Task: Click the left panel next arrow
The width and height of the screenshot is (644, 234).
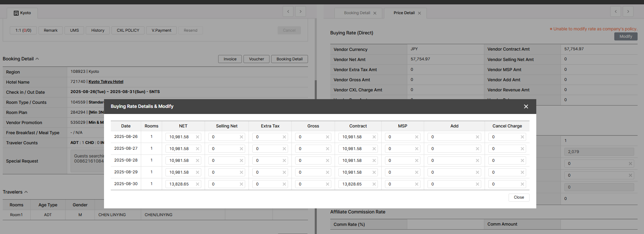Action: [x=301, y=11]
